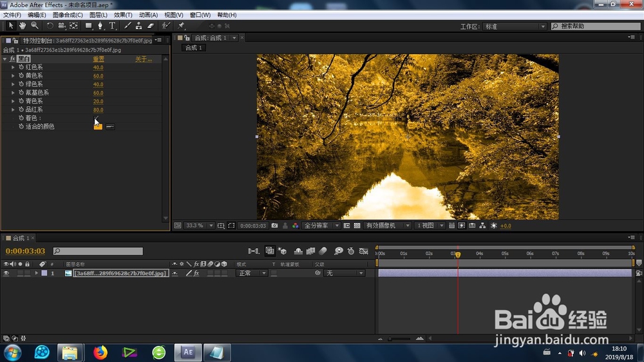Toggle auto-keyframe stopwatch in timeline
The image size is (644, 362).
click(x=351, y=251)
